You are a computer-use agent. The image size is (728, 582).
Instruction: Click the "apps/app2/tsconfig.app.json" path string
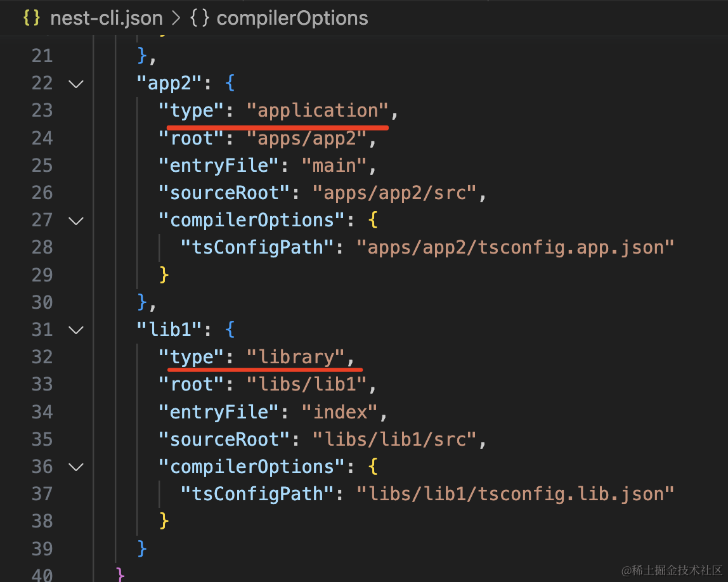pyautogui.click(x=514, y=247)
